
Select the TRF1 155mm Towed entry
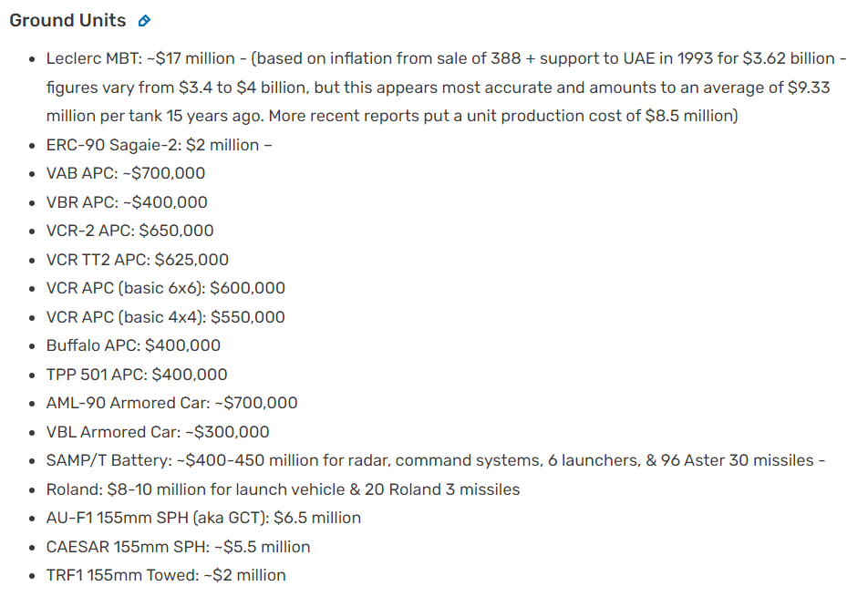[166, 575]
